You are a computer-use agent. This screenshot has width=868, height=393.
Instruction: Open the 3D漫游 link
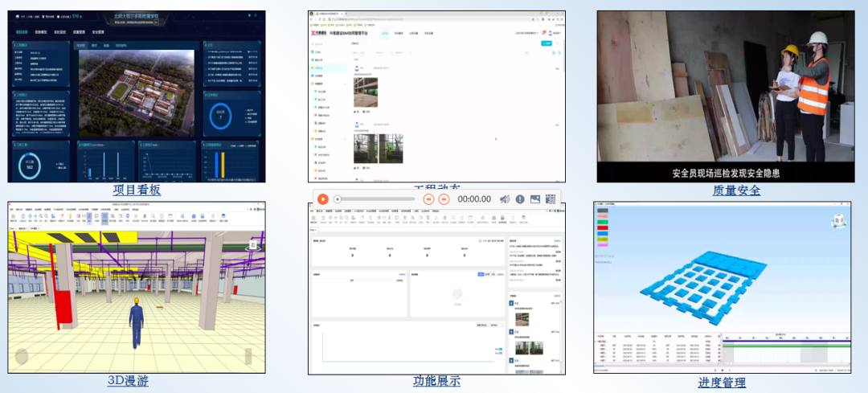pos(128,381)
